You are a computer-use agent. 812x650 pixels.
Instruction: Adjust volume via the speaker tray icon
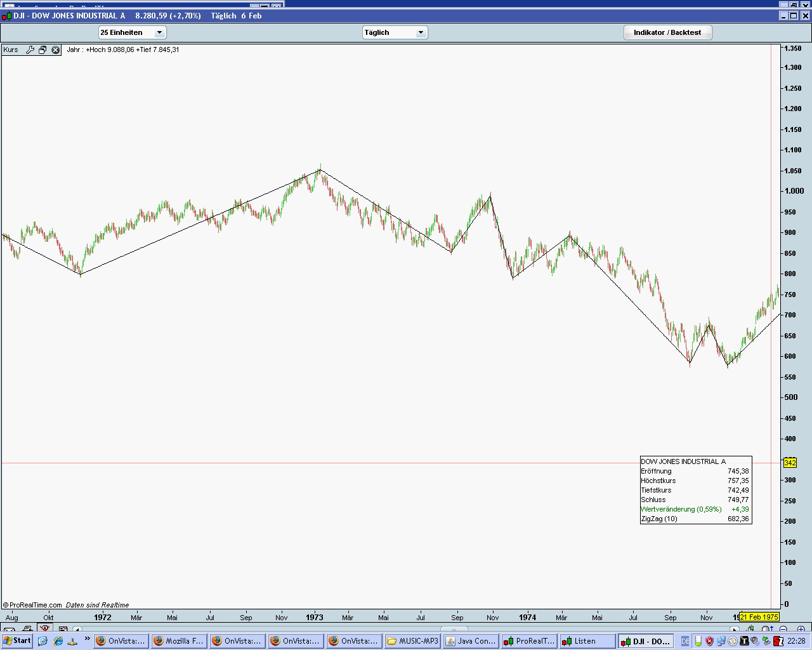tap(754, 641)
